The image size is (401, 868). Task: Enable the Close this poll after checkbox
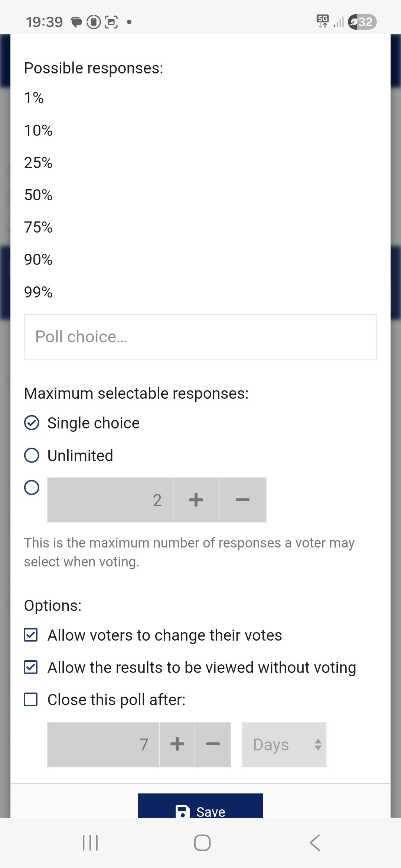31,700
